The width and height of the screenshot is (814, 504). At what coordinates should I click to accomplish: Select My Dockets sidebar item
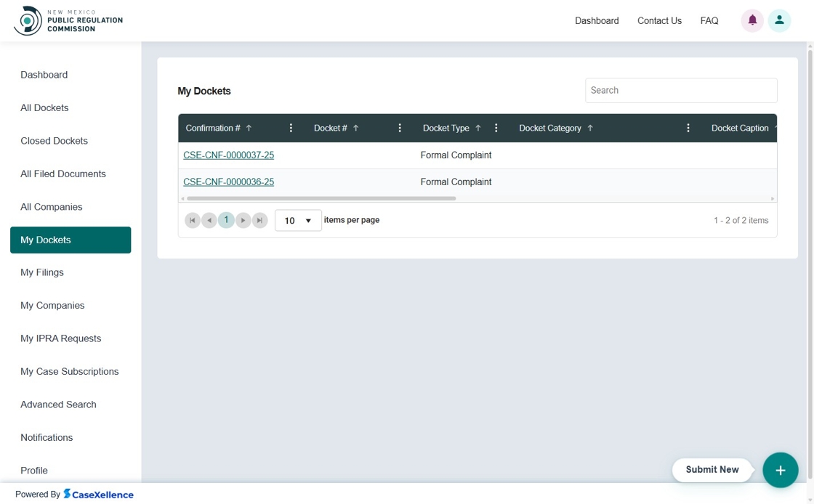pyautogui.click(x=70, y=240)
